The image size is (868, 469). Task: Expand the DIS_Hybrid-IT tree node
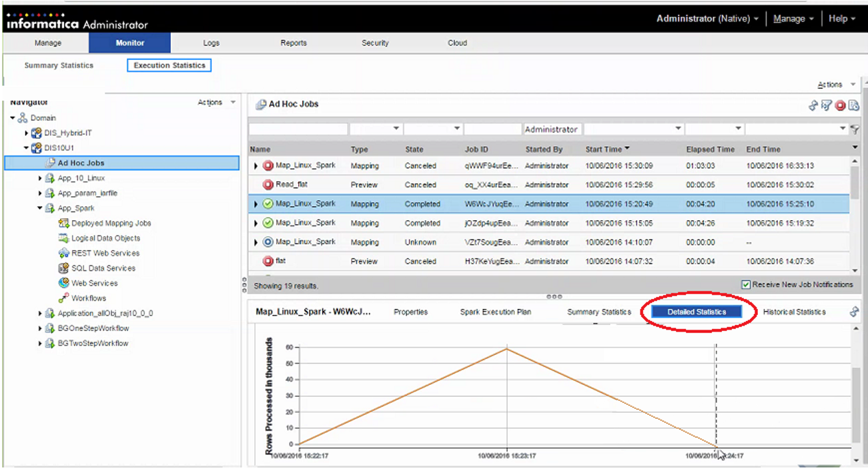(x=27, y=133)
